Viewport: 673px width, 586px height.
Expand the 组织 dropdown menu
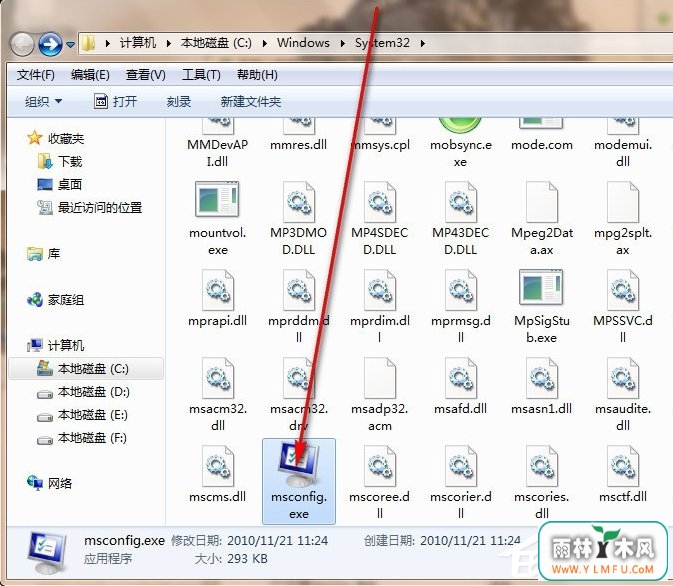43,102
